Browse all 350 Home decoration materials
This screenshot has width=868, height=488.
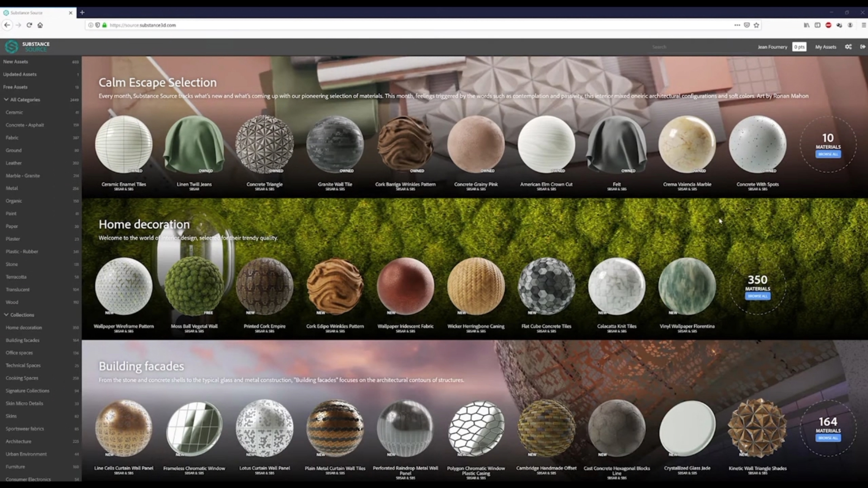(758, 296)
